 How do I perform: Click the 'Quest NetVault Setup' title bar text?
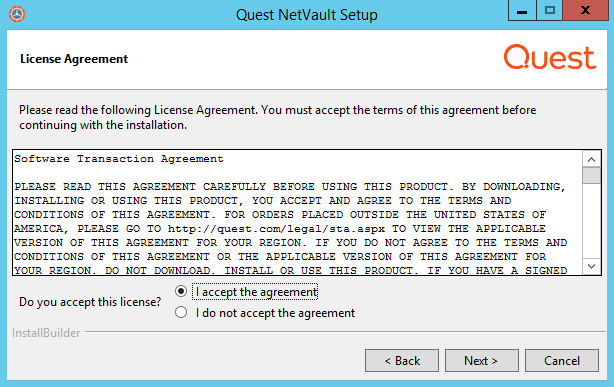(x=307, y=15)
